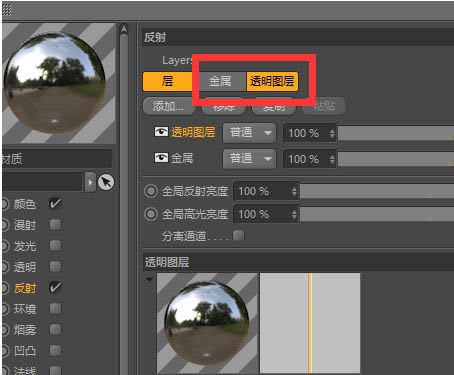Enable the 发光 channel checkbox

(x=55, y=245)
